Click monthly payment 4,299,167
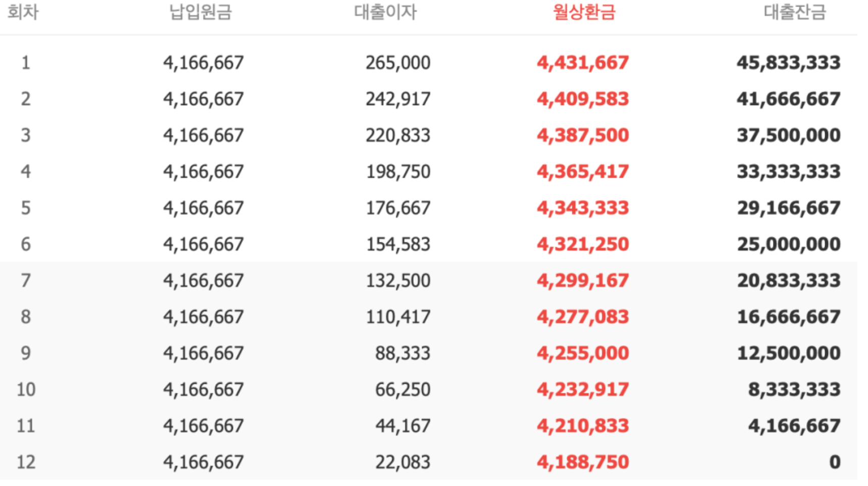This screenshot has width=868, height=486. pyautogui.click(x=583, y=281)
